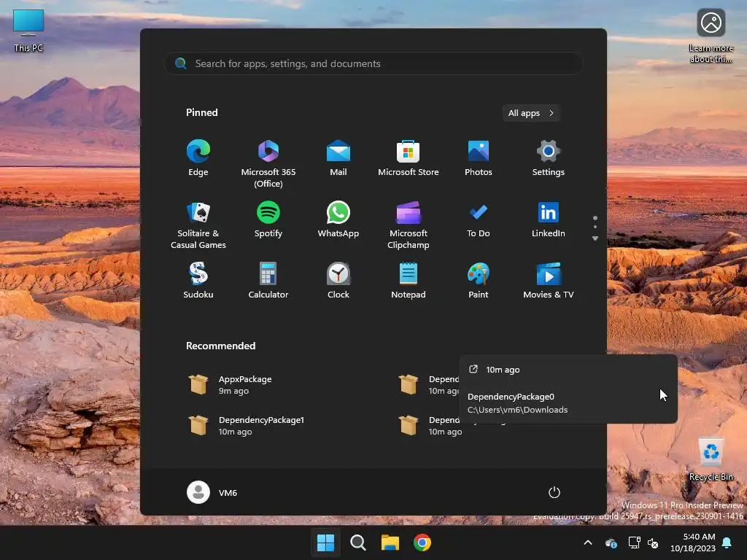747x560 pixels.
Task: Focus the Search for apps field
Action: click(373, 63)
